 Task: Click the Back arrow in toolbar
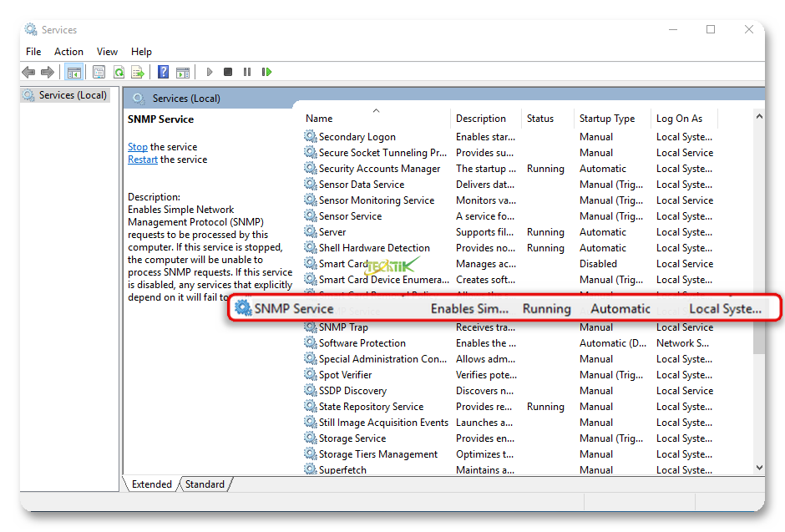pyautogui.click(x=29, y=73)
